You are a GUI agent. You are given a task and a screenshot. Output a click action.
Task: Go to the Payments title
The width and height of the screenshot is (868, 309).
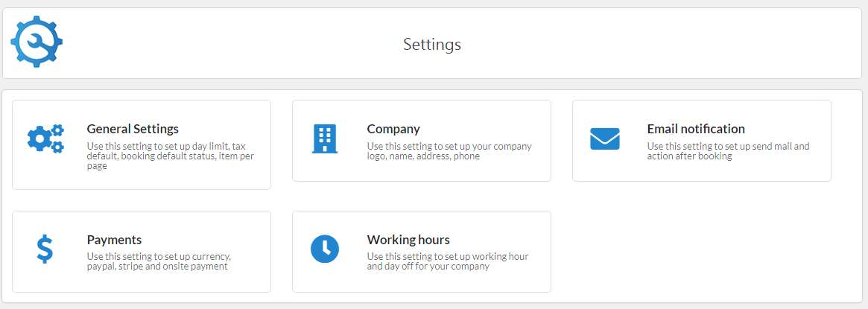coord(114,240)
